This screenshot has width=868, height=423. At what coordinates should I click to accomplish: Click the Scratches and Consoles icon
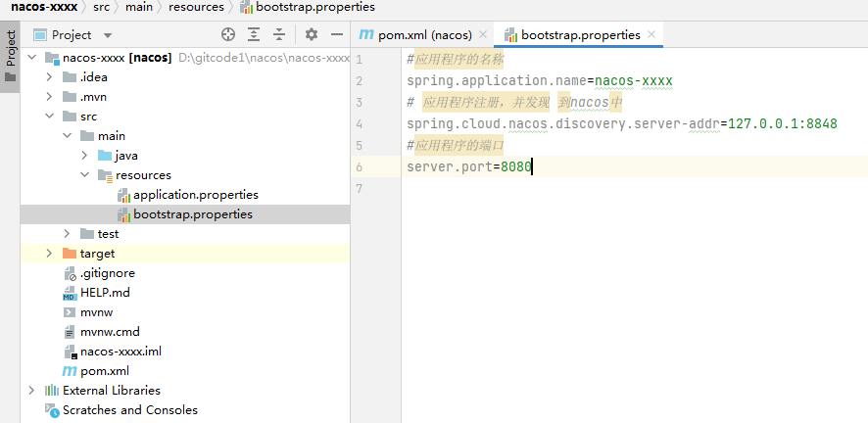(52, 410)
